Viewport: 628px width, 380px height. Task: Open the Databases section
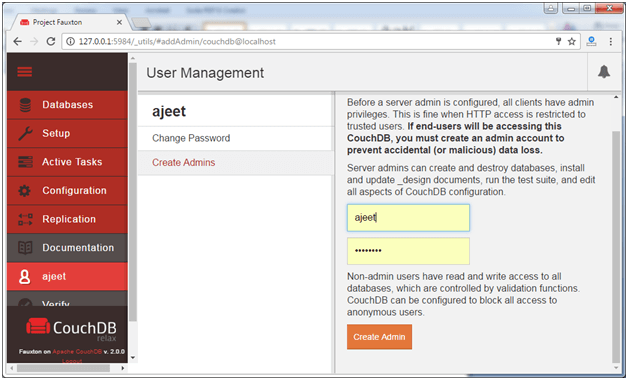[x=67, y=105]
